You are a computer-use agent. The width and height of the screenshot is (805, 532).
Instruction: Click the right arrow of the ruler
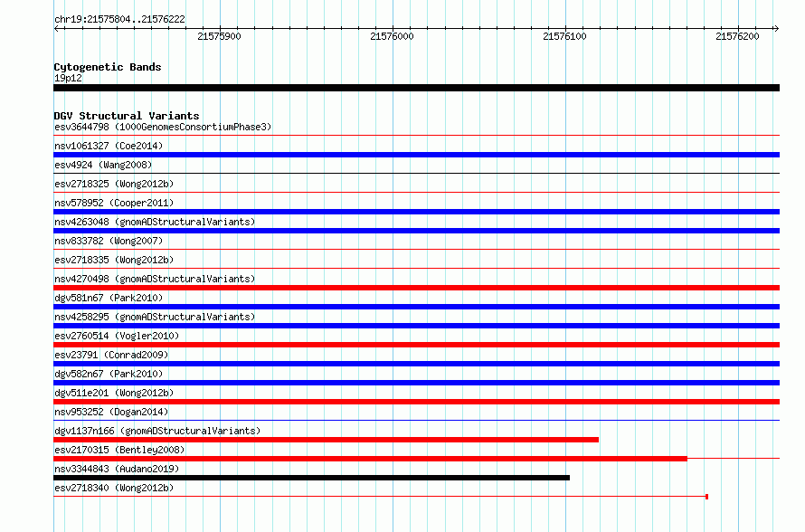(x=776, y=29)
